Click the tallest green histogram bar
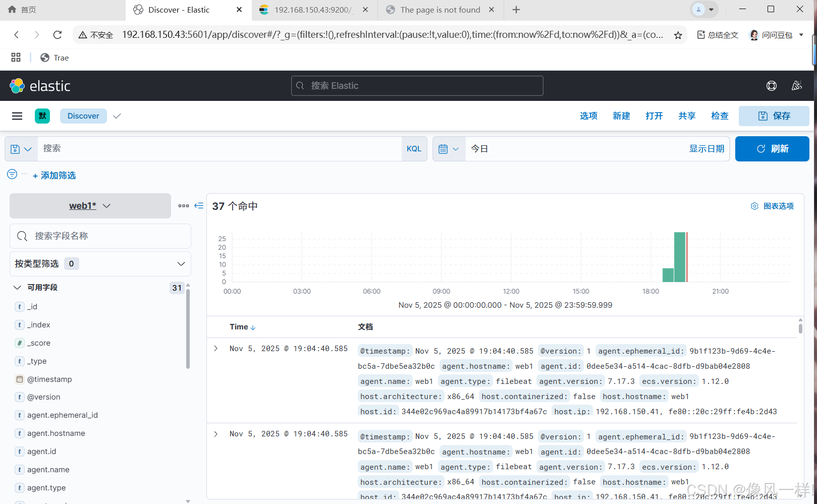This screenshot has width=817, height=504. (x=680, y=257)
